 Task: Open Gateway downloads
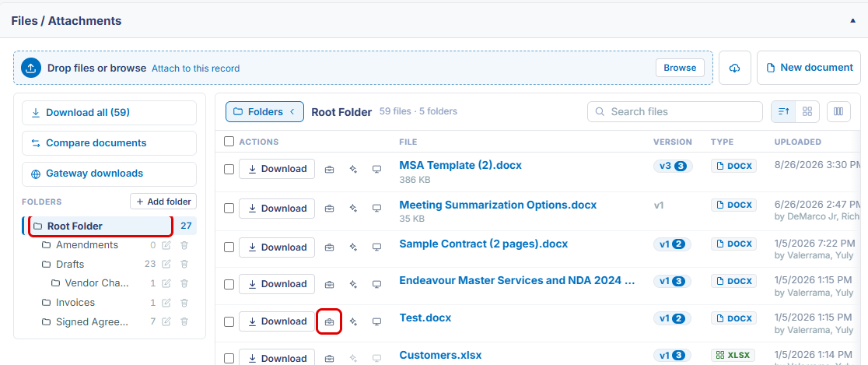tap(109, 174)
